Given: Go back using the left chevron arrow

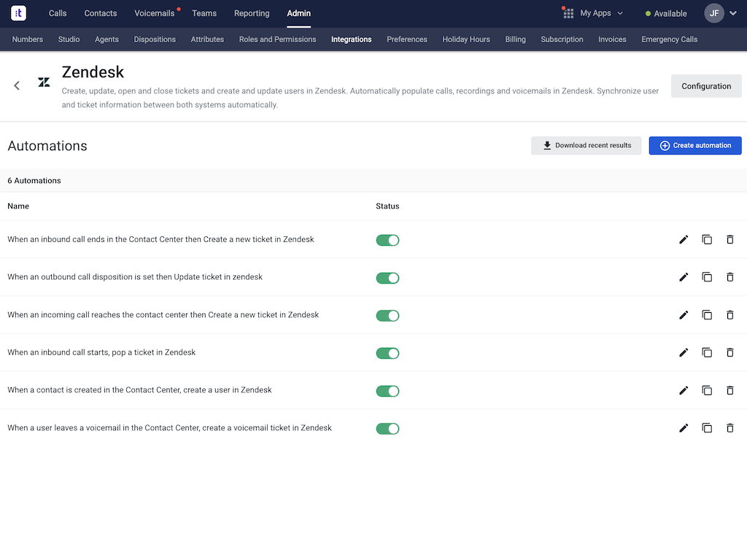Looking at the screenshot, I should tap(17, 86).
